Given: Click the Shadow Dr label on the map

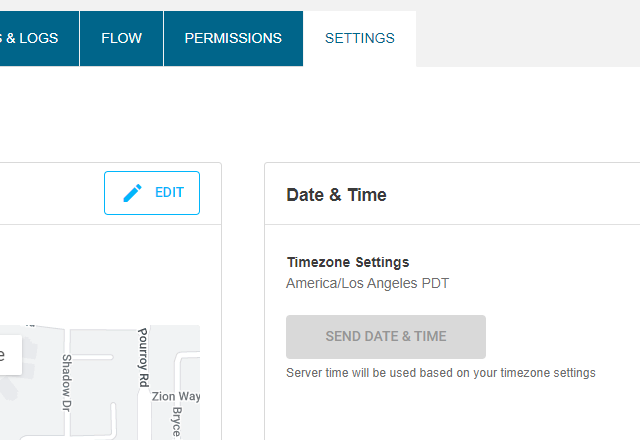Looking at the screenshot, I should pyautogui.click(x=68, y=383).
